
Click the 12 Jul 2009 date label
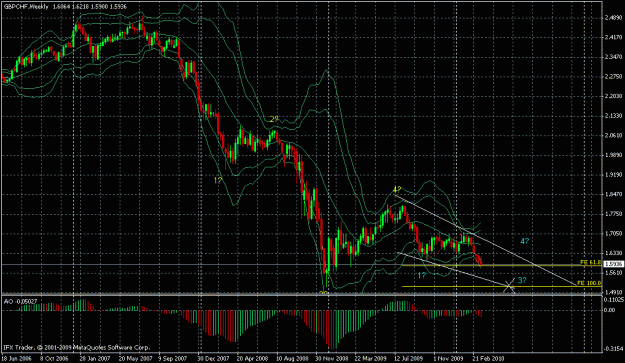pos(410,358)
